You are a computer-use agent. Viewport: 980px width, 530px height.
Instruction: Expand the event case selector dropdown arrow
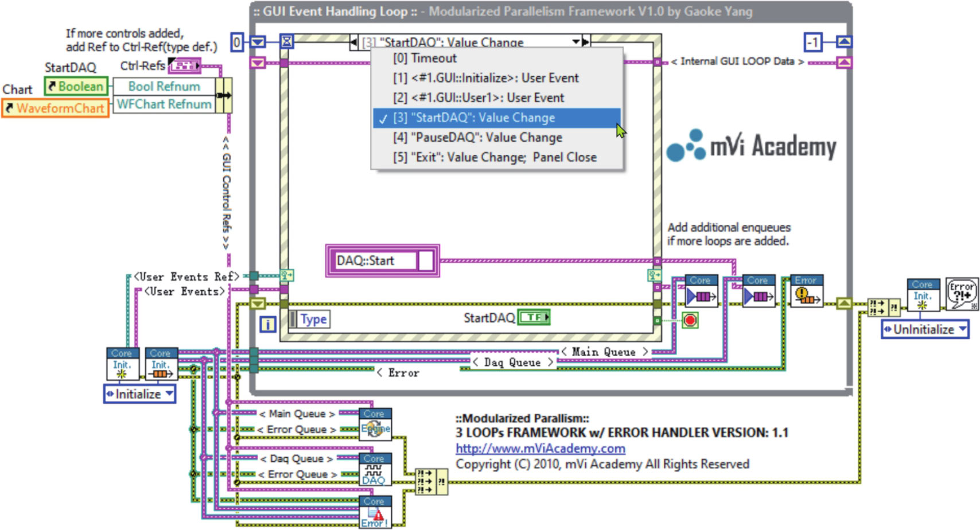[575, 42]
